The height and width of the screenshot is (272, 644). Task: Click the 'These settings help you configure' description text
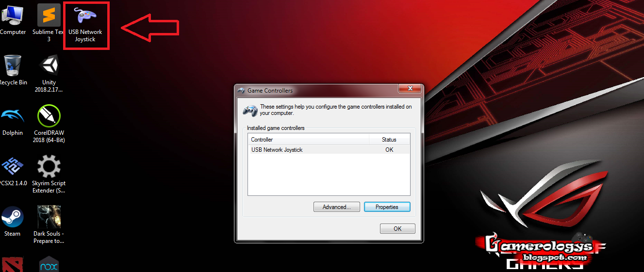click(x=336, y=110)
